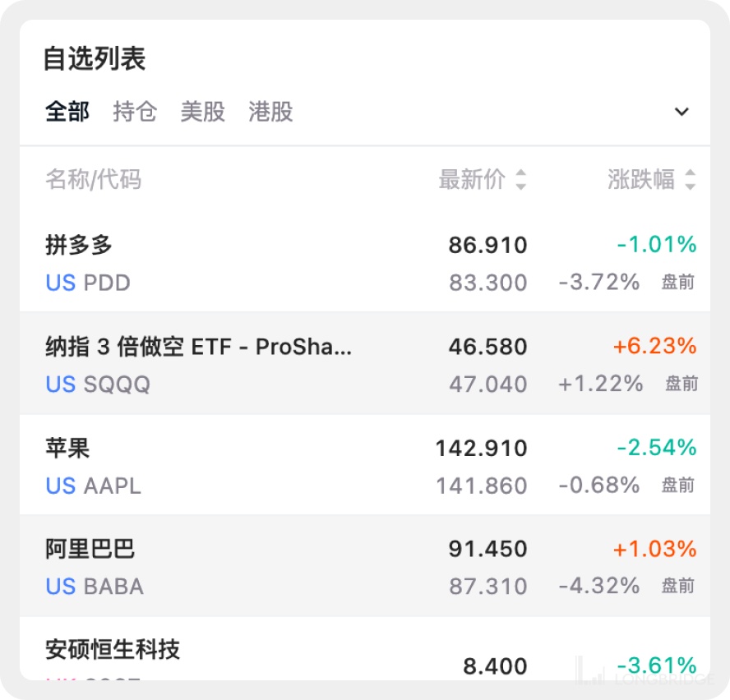The width and height of the screenshot is (730, 700).
Task: Click the US PDD ticker code
Action: point(88,283)
